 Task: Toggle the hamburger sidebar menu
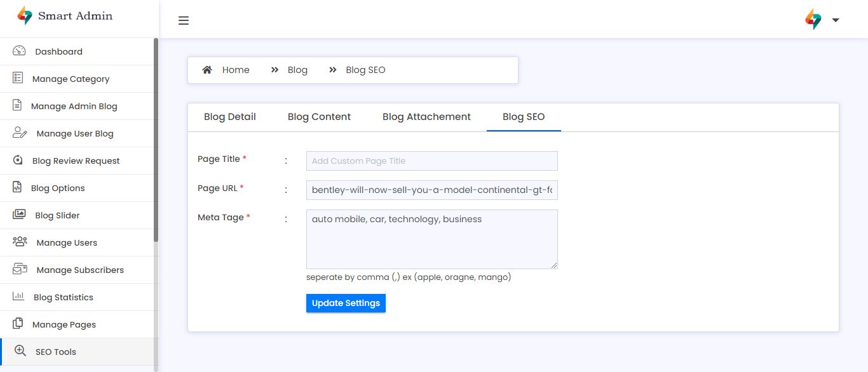click(x=184, y=20)
